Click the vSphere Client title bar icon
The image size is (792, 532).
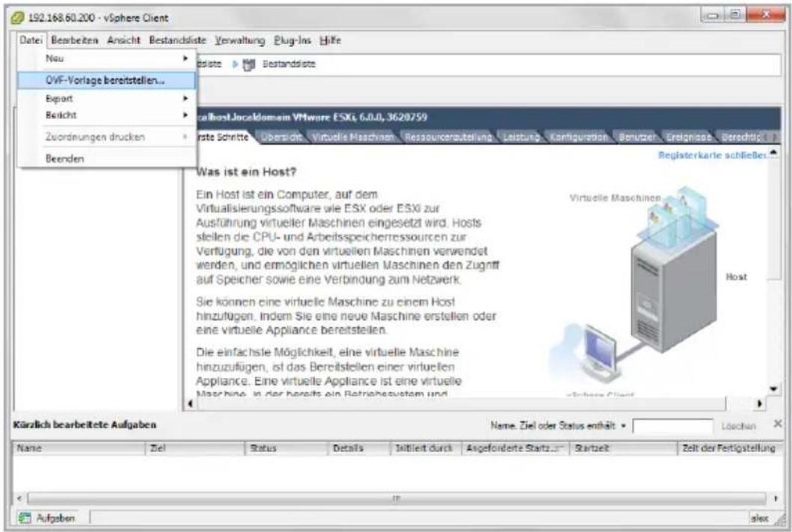tap(18, 18)
